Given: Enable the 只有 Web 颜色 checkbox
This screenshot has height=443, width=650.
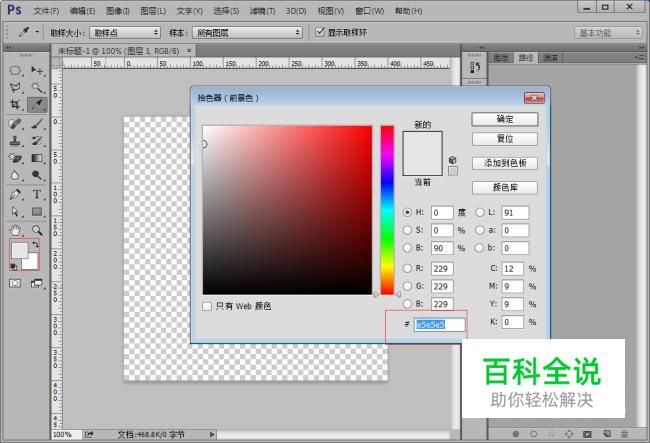Looking at the screenshot, I should 207,306.
